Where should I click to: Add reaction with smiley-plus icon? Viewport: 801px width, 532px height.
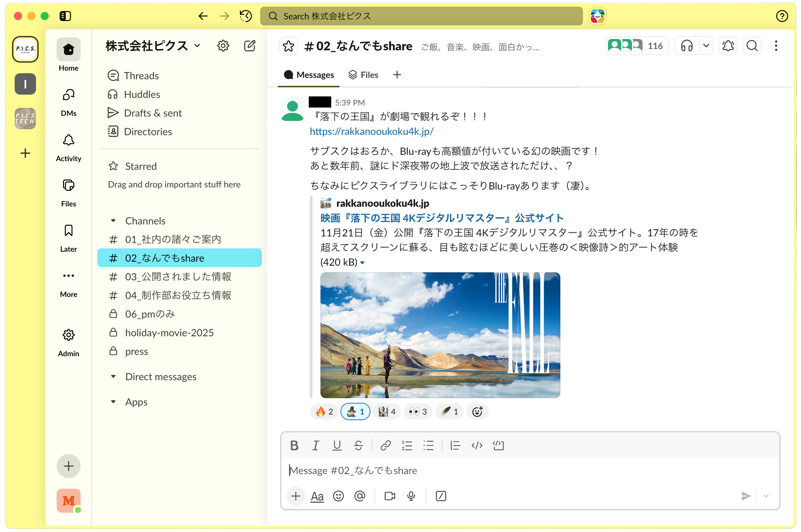point(477,412)
